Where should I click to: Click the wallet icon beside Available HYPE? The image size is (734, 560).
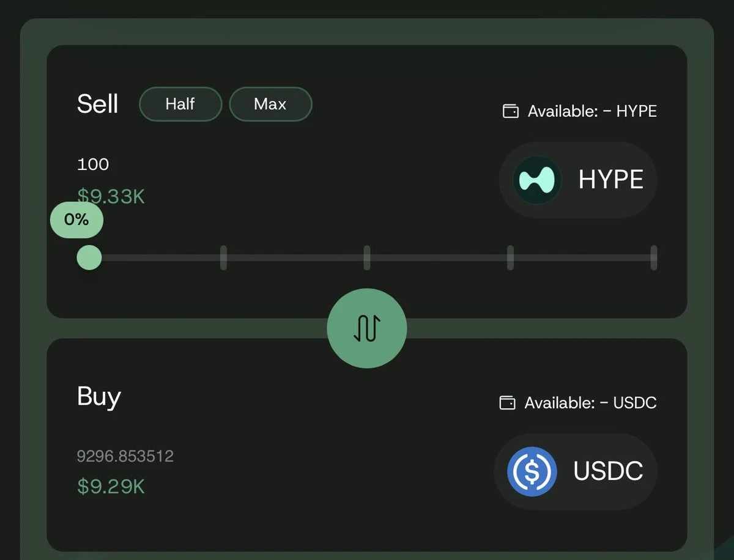click(x=510, y=111)
